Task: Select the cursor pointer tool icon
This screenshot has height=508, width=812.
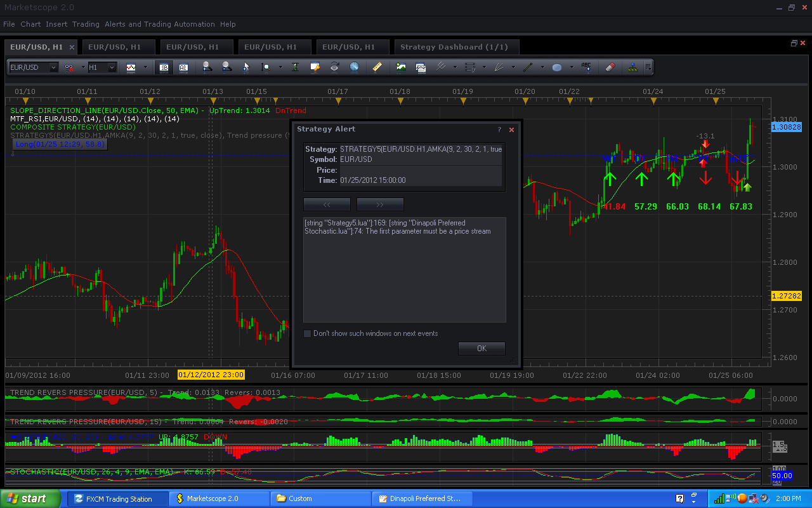Action: [246, 67]
